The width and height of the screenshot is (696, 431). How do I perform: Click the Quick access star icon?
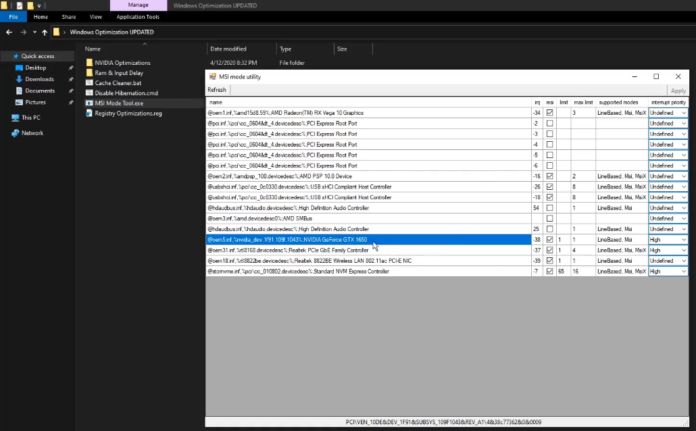pos(16,56)
